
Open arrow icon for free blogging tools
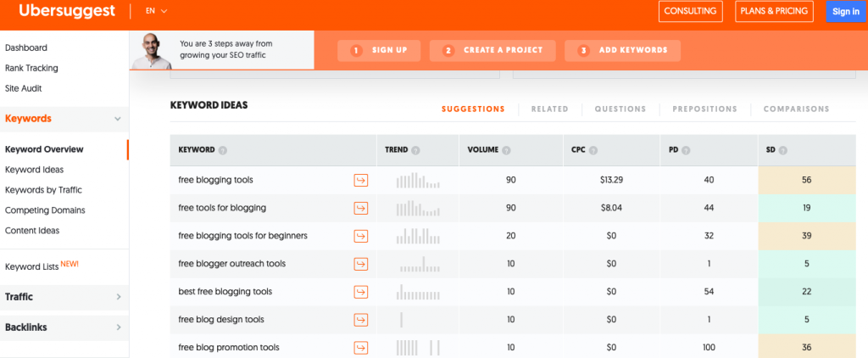point(361,180)
